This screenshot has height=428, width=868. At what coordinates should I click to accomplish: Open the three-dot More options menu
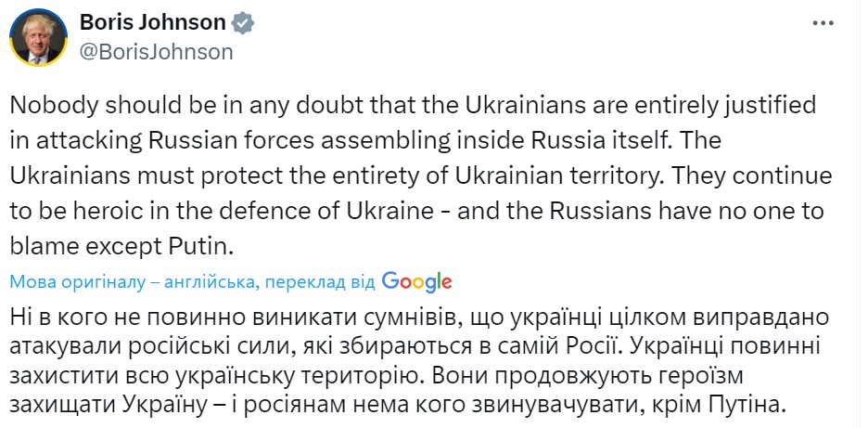pyautogui.click(x=823, y=23)
